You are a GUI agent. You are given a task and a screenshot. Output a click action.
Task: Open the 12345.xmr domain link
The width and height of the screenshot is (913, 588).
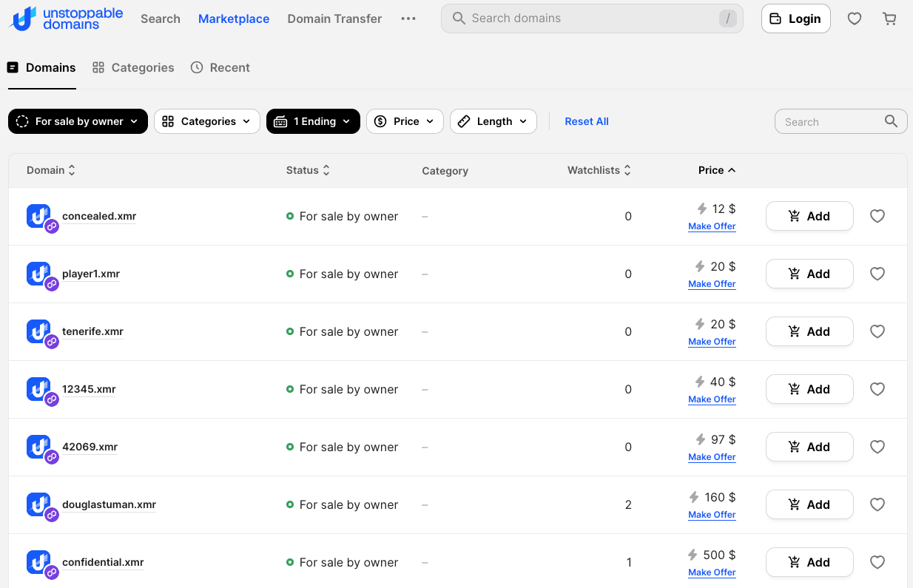89,389
